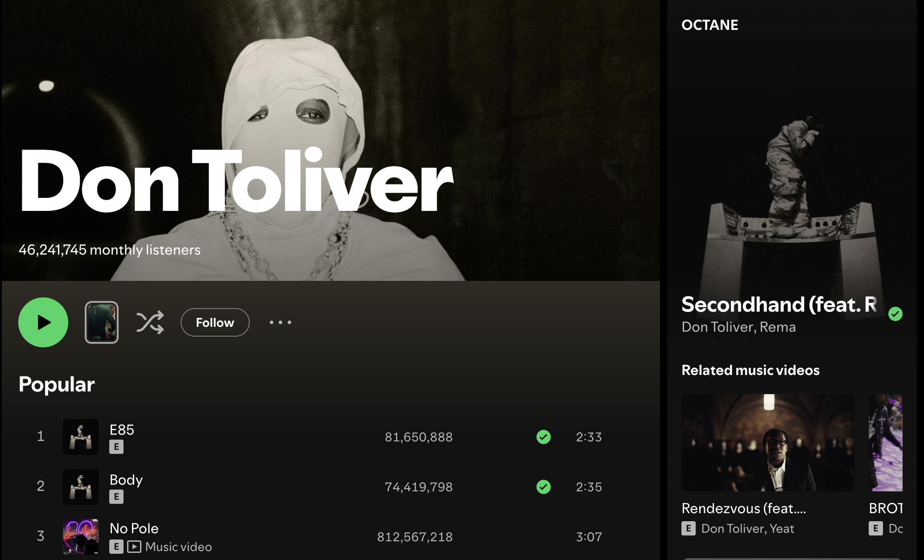Open the three-dot more options menu

tap(280, 322)
